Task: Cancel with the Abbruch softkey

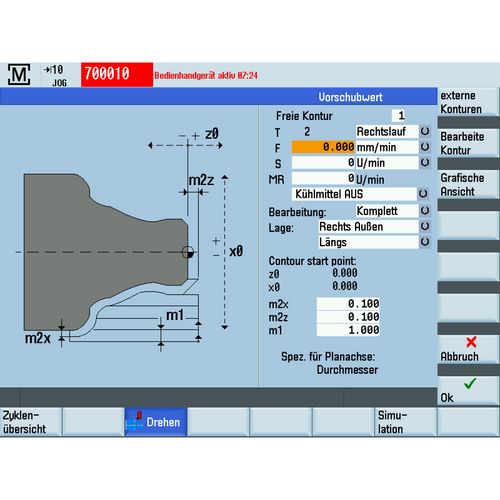Action: click(x=468, y=349)
